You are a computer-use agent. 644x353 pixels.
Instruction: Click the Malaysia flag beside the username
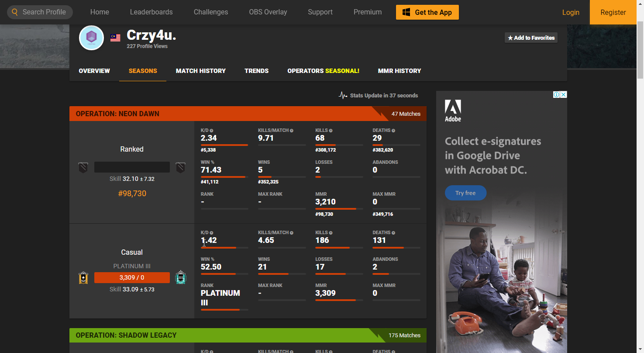pos(115,38)
